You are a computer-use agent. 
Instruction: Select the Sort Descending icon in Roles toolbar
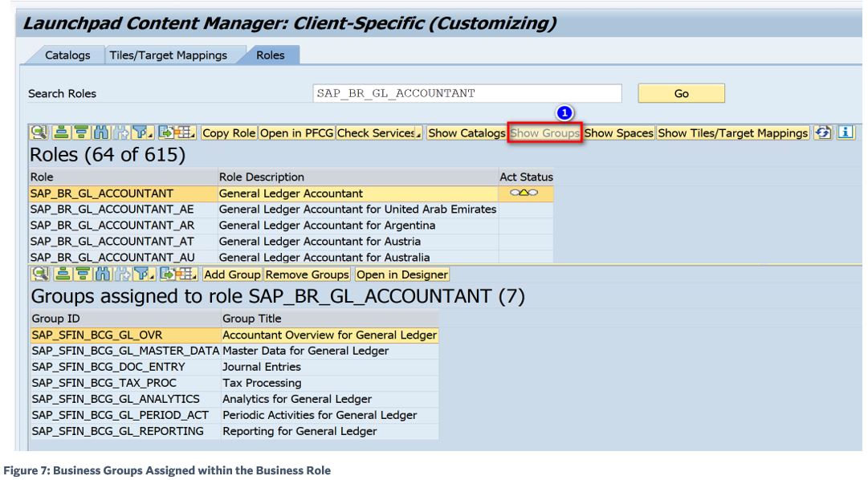[81, 133]
